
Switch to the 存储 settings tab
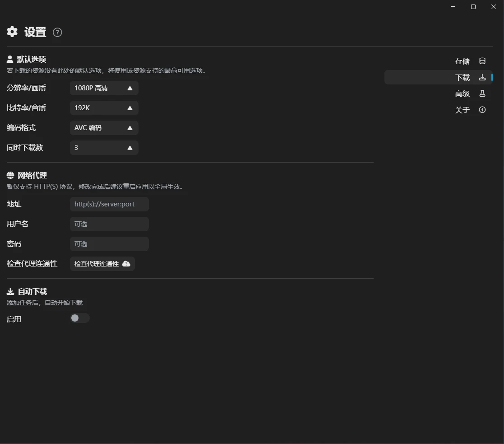(462, 61)
